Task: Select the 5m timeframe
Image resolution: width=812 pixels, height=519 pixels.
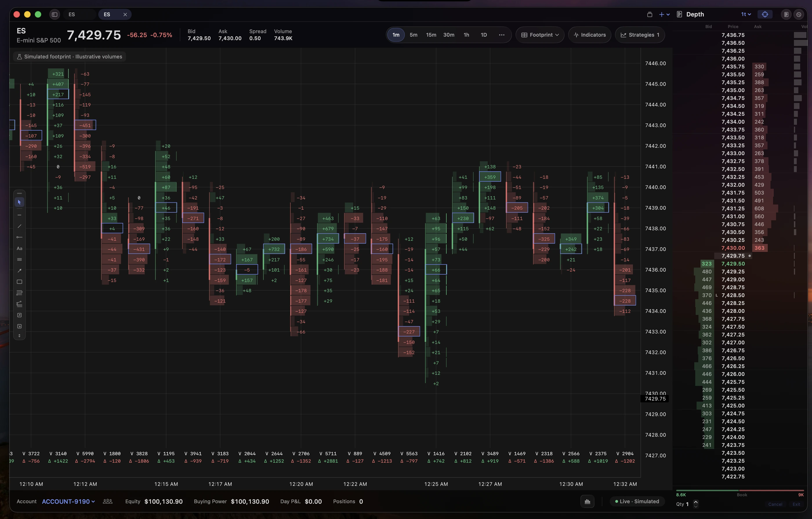Action: tap(414, 35)
